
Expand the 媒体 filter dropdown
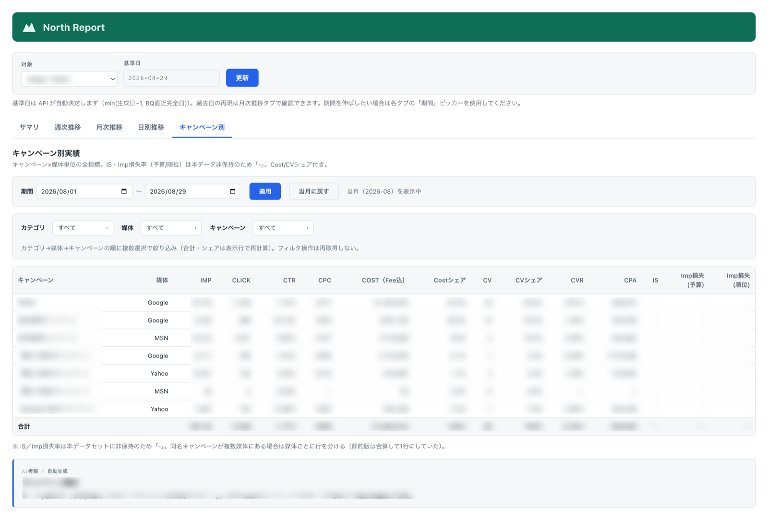(171, 228)
